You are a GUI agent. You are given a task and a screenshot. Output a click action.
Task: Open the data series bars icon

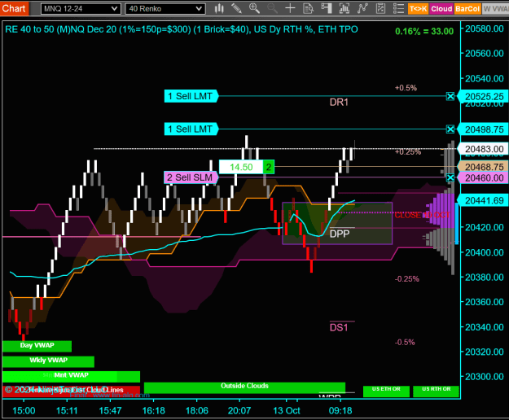344,8
